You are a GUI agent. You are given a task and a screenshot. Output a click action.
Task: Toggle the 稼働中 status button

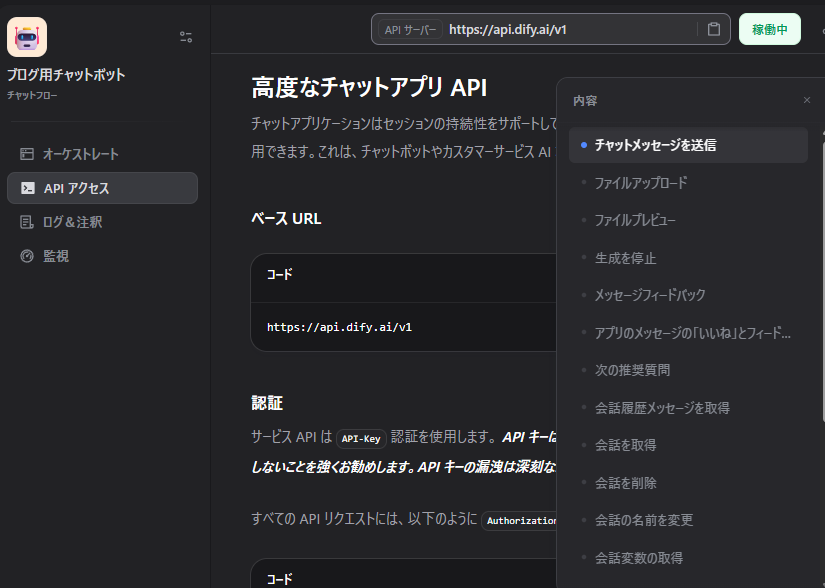click(x=769, y=30)
